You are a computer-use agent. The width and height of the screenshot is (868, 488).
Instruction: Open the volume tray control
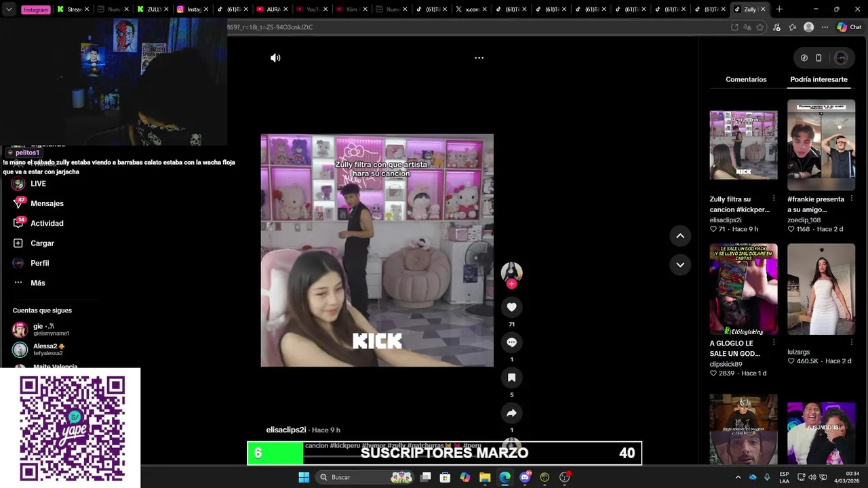click(812, 477)
